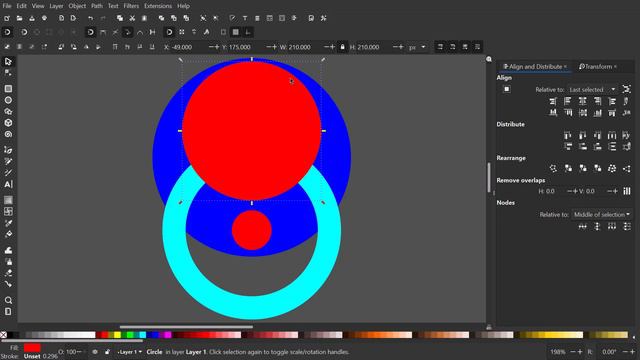The image size is (640, 360).
Task: Click the small red circle on canvas
Action: click(252, 230)
